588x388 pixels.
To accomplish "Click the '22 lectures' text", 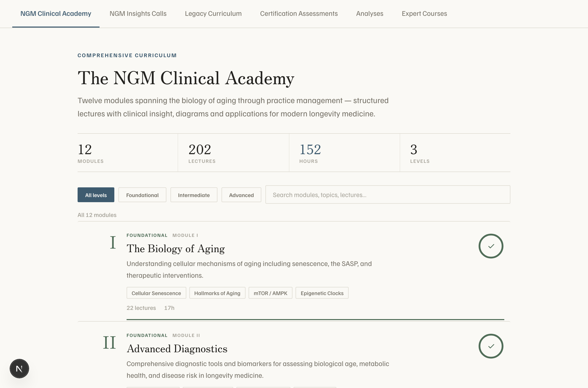I will (141, 308).
